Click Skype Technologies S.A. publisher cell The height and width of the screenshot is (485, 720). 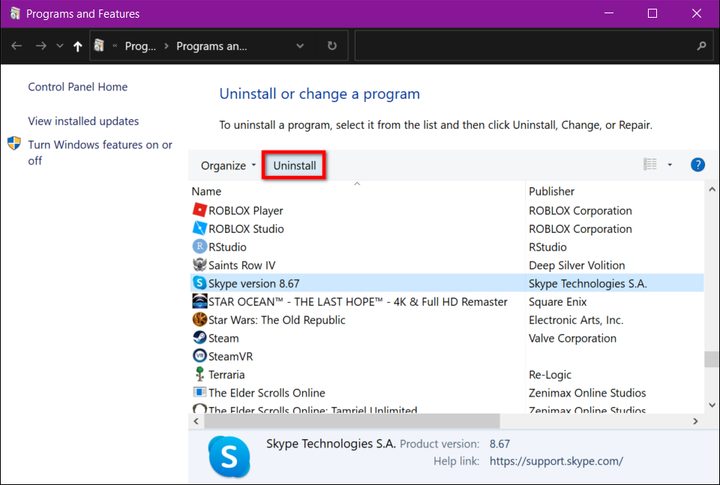[x=588, y=283]
